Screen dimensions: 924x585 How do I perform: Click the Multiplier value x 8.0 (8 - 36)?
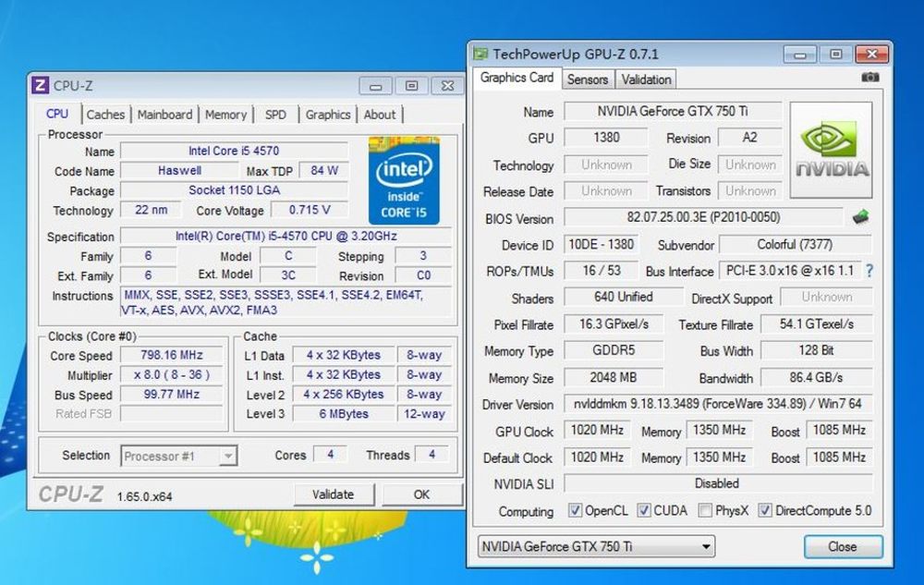(x=172, y=374)
